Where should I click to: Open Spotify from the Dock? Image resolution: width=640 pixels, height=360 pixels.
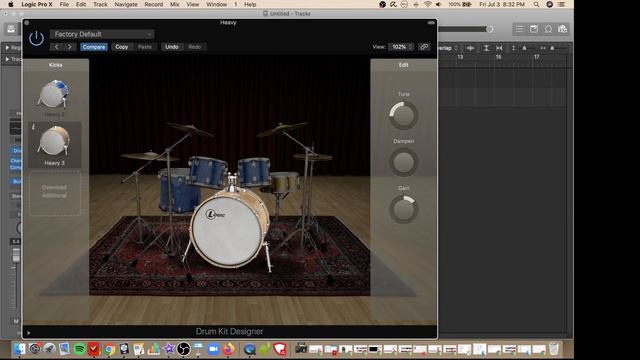[x=79, y=349]
